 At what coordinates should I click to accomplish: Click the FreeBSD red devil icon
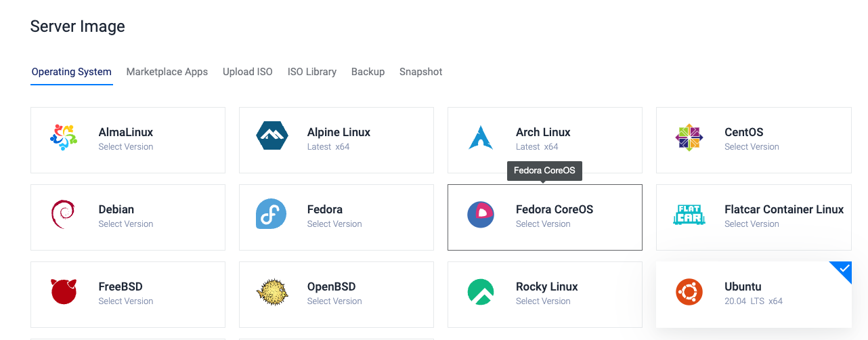pyautogui.click(x=64, y=292)
